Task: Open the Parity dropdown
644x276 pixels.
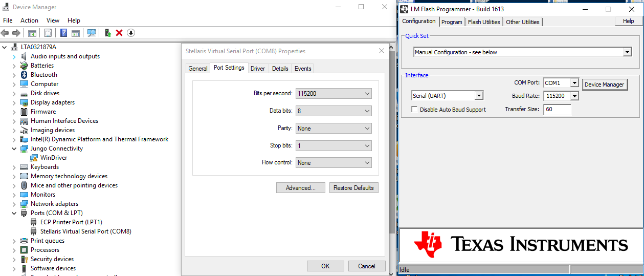Action: tap(334, 128)
